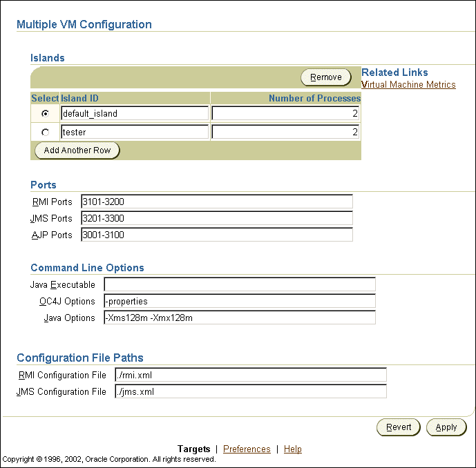Click the Command Line Options heading
Image resolution: width=476 pixels, height=468 pixels.
click(x=87, y=268)
